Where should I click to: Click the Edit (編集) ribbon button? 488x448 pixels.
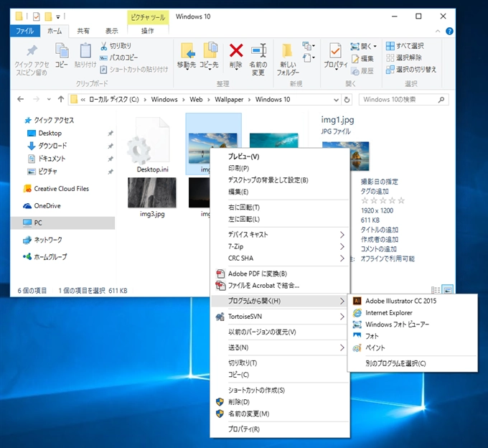coord(362,59)
